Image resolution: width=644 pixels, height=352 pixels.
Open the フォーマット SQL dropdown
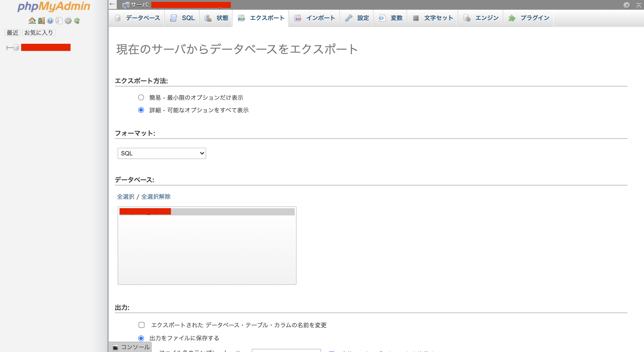click(161, 153)
